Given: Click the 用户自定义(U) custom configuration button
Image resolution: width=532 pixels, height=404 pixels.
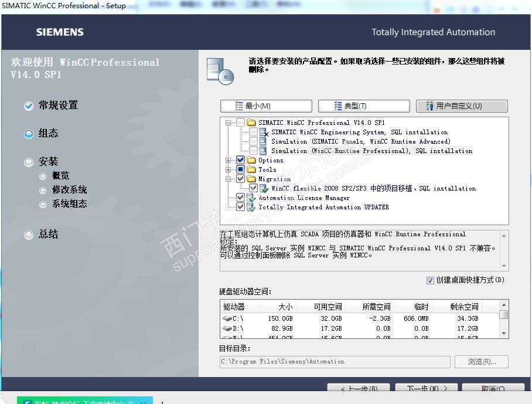Looking at the screenshot, I should [462, 106].
